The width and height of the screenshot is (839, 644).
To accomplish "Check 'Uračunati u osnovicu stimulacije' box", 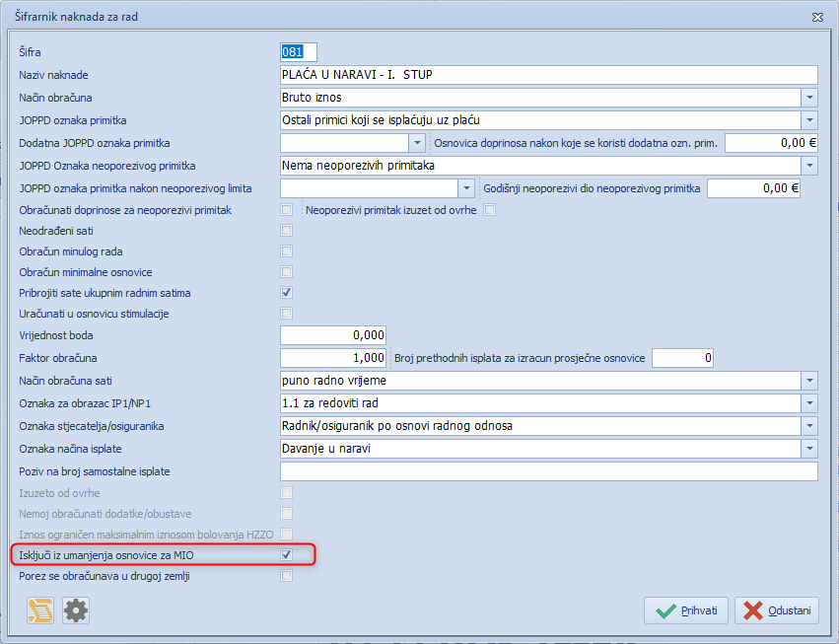I will [287, 314].
